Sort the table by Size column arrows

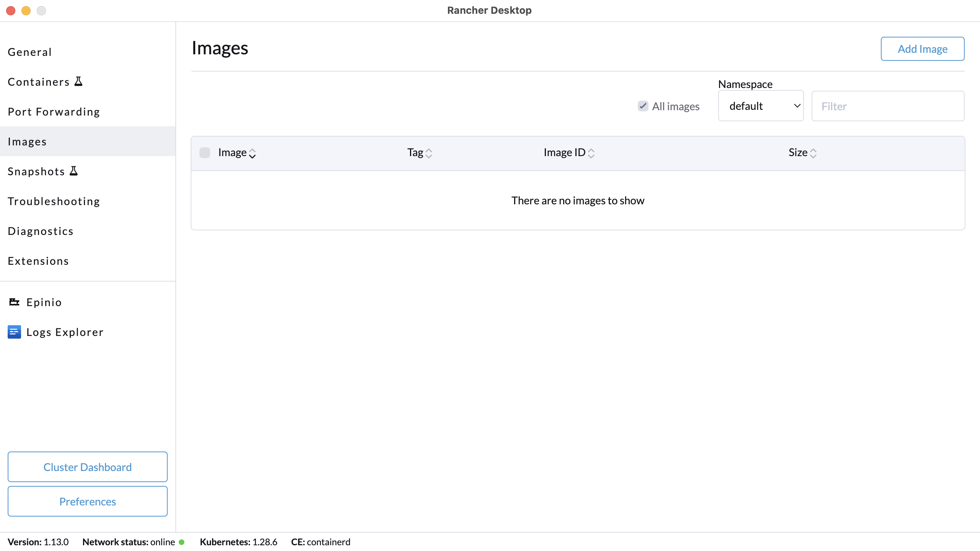(813, 153)
